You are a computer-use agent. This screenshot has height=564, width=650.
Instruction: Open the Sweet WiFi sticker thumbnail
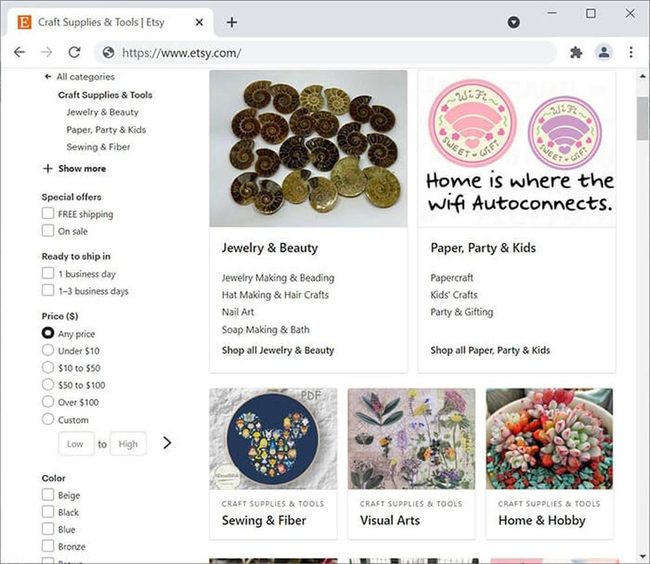point(517,149)
